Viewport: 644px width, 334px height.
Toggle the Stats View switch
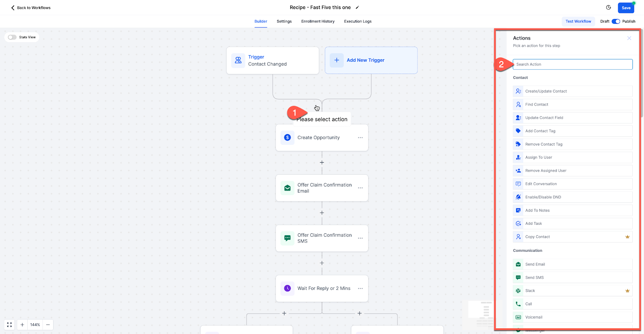point(12,37)
